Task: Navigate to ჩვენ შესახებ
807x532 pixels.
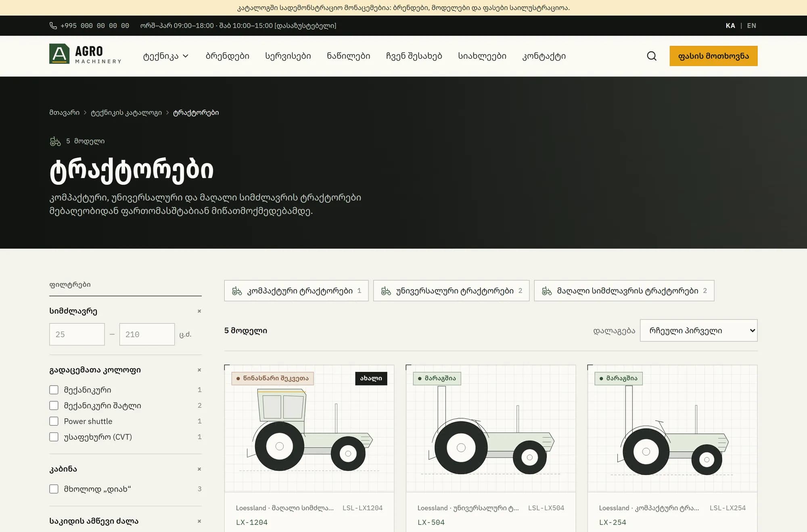Action: (x=414, y=56)
